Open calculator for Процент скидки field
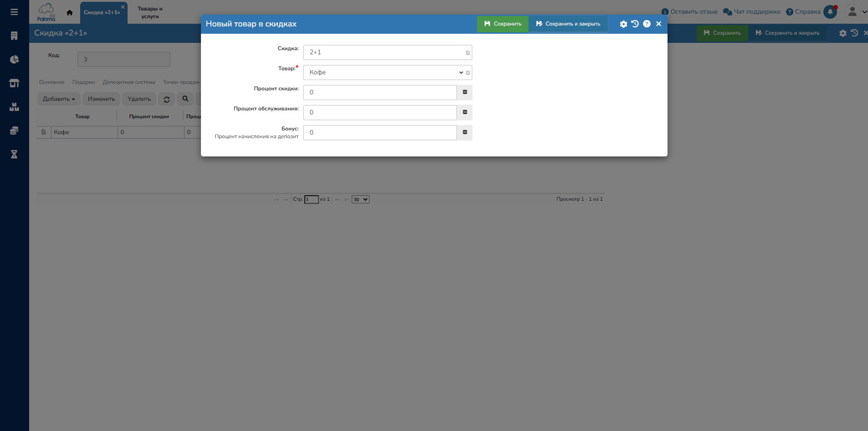Screen dimensions: 868x431 click(465, 92)
